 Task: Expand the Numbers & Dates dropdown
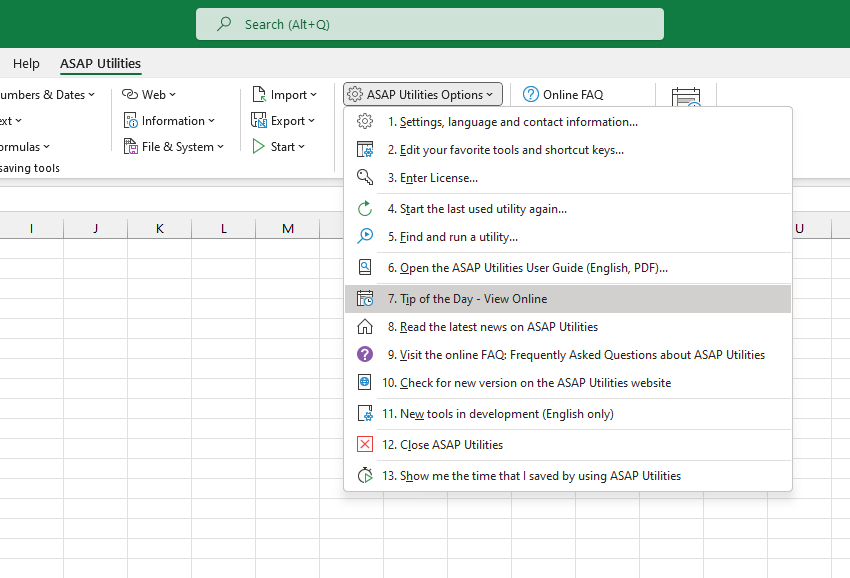click(x=92, y=94)
